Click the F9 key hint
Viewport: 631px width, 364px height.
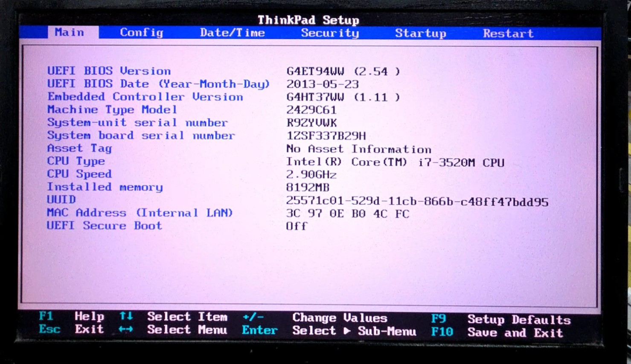(438, 319)
